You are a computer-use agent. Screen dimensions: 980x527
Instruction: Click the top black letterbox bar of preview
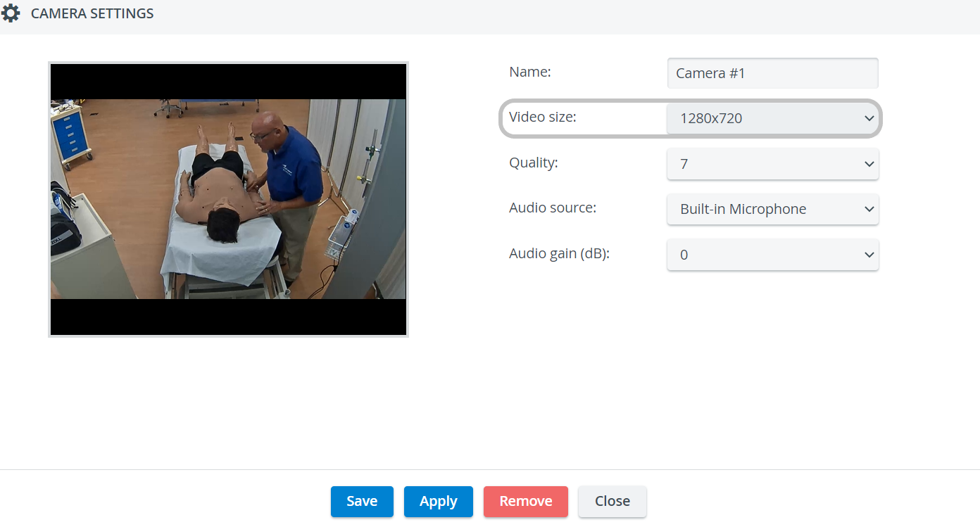coord(228,82)
